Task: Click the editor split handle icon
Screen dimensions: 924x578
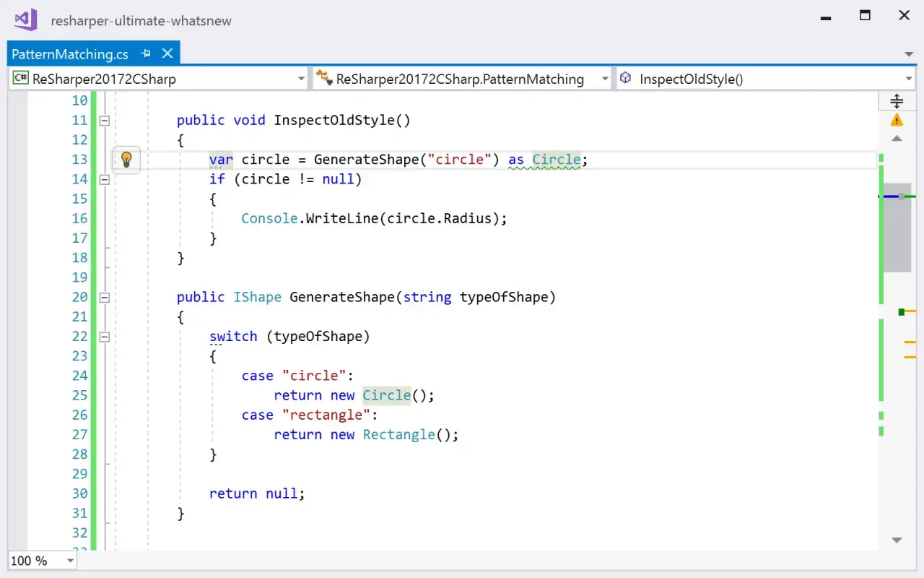Action: (x=897, y=101)
